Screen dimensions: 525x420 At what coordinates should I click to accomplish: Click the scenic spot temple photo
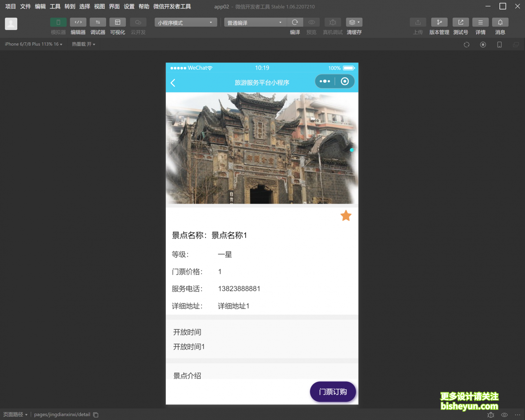pos(262,148)
